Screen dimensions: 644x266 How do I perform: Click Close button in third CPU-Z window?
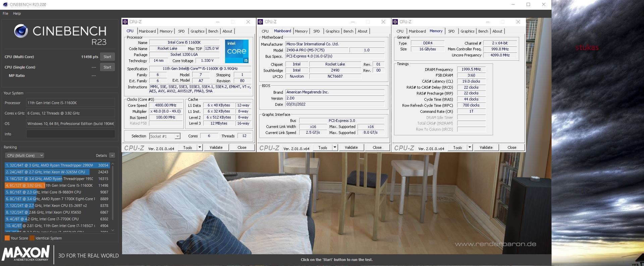[512, 147]
